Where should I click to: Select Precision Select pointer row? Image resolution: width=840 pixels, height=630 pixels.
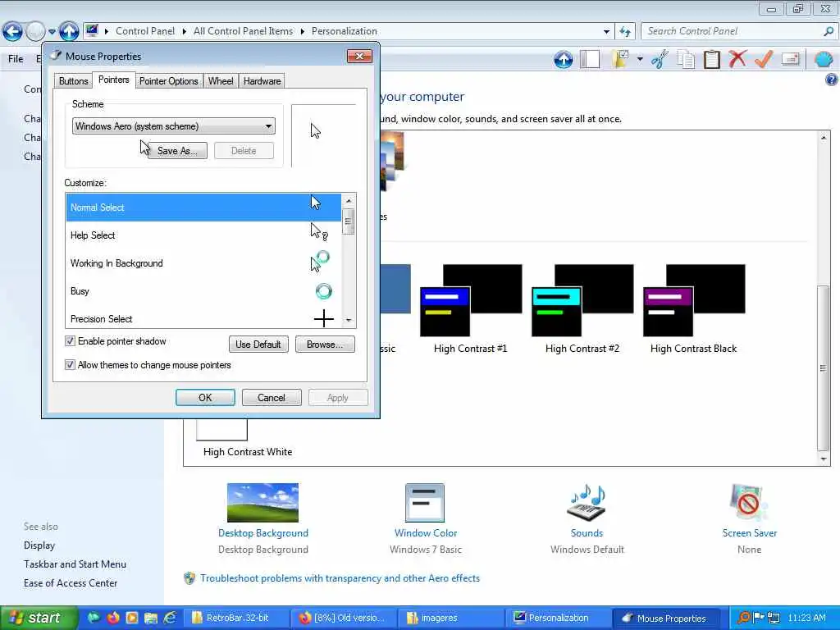tap(203, 318)
